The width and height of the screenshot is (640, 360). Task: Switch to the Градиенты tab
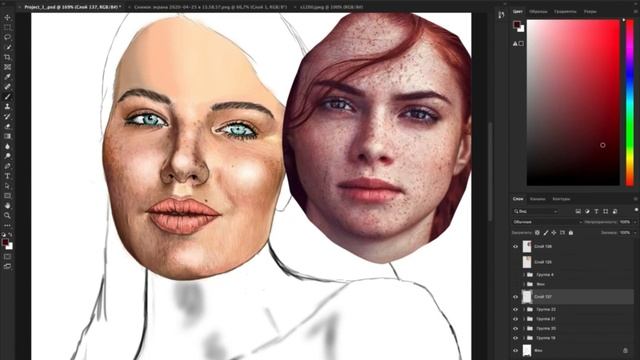[x=565, y=11]
